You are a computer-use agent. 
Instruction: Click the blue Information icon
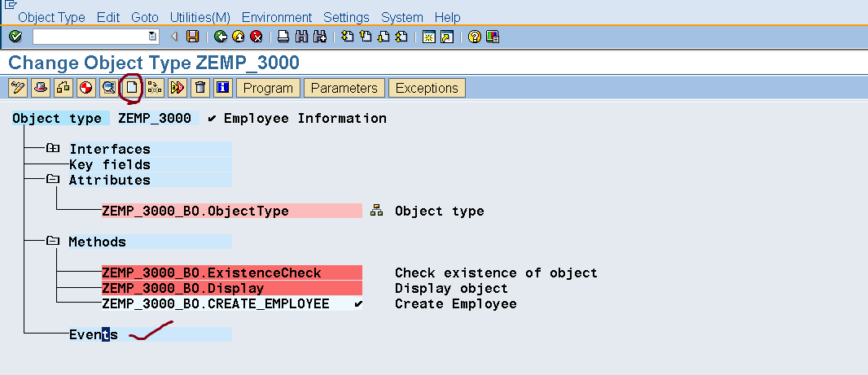pyautogui.click(x=222, y=88)
